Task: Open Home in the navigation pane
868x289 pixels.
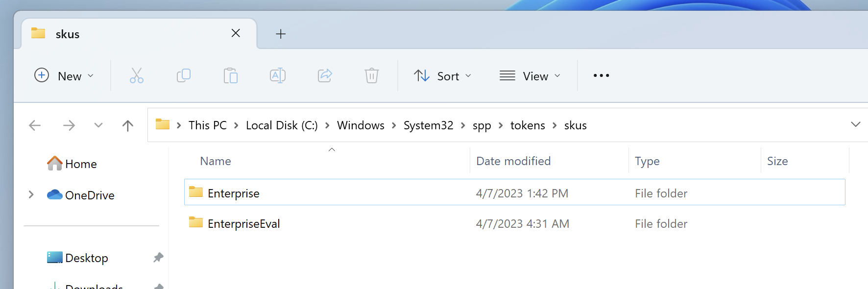Action: point(81,164)
